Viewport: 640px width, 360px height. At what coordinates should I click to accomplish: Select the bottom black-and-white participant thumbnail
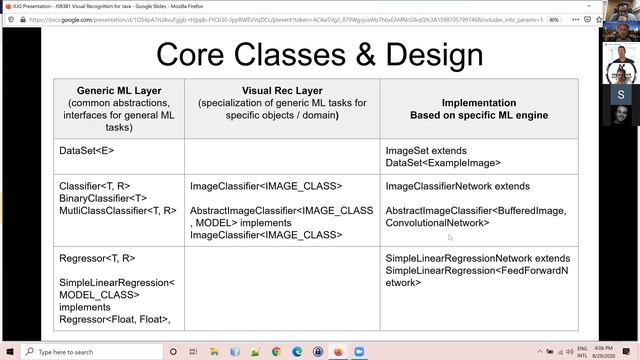[621, 115]
